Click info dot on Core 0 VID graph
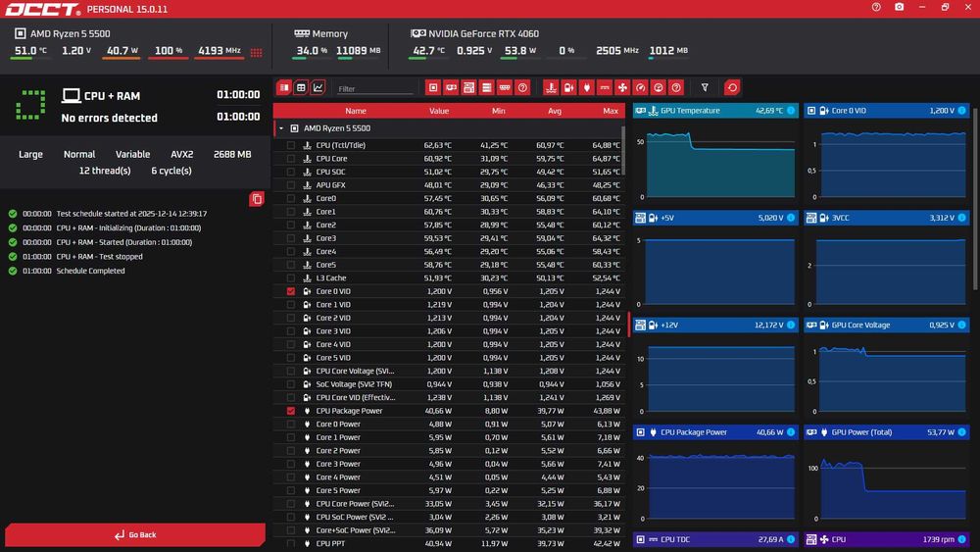This screenshot has height=552, width=980. 962,111
